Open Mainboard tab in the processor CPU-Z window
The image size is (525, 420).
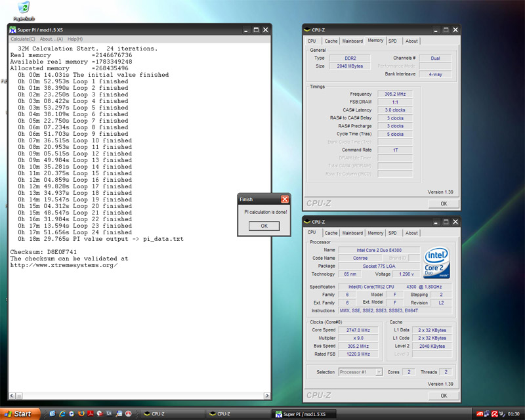tap(352, 233)
